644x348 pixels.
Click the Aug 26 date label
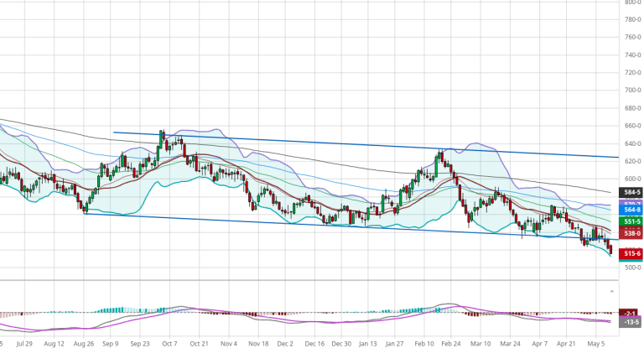coord(84,343)
